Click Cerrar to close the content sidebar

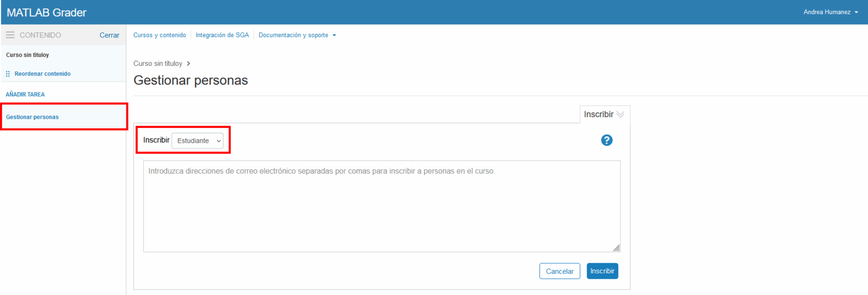(109, 35)
